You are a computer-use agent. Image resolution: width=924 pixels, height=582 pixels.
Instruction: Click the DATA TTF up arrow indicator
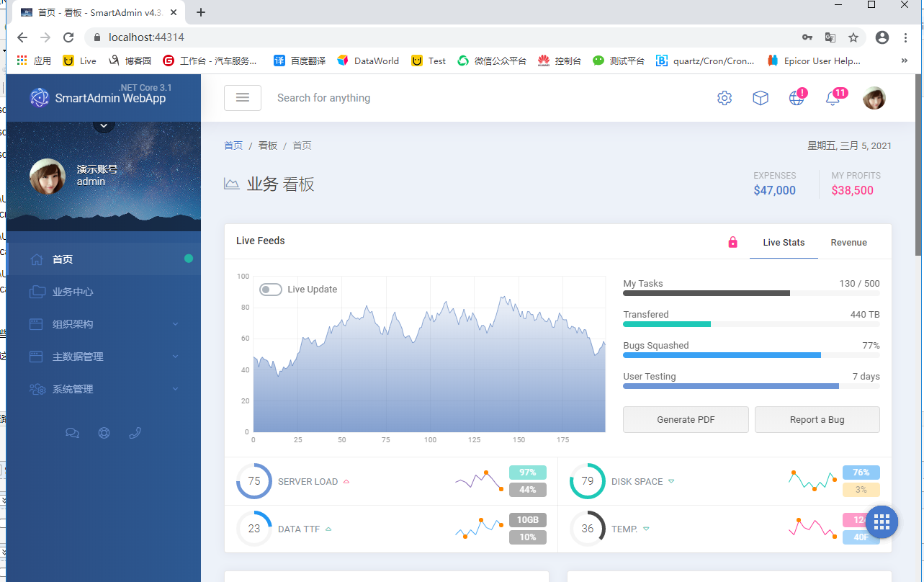click(328, 529)
